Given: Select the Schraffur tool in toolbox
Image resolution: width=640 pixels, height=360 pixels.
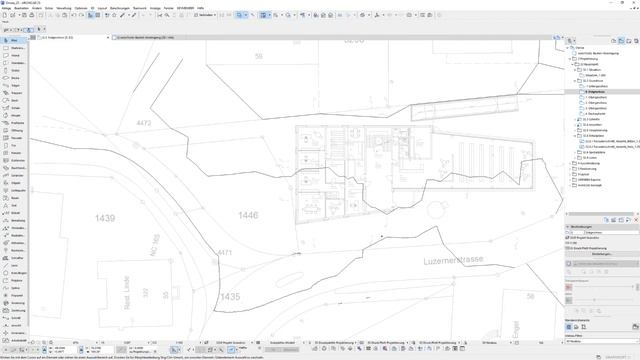Looking at the screenshot, I should [x=13, y=258].
